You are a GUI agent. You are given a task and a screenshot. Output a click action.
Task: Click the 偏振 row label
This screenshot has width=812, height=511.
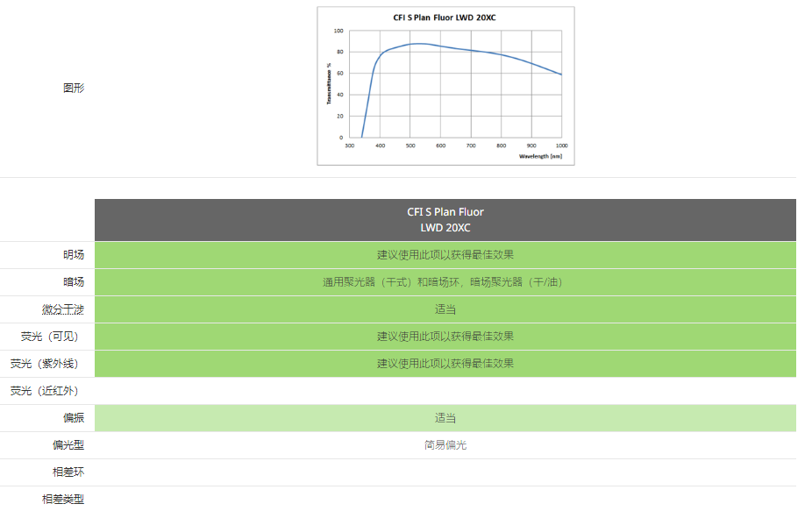[74, 418]
